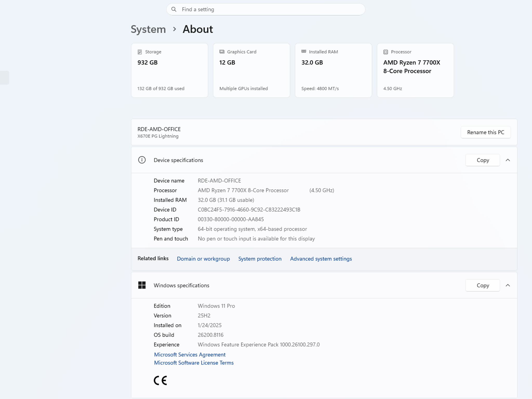Open Microsoft Software License Terms
Screen dimensions: 532x399
pos(194,363)
